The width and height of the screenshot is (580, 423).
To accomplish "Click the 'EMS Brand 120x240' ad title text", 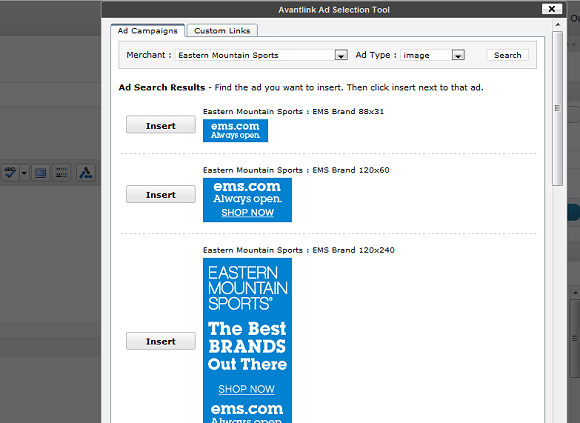I will click(299, 250).
